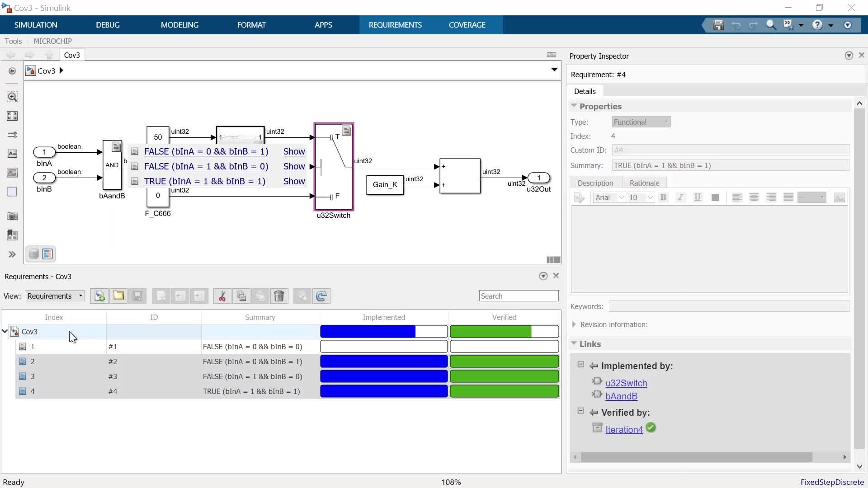
Task: Open the Help question mark icon
Action: 817,25
